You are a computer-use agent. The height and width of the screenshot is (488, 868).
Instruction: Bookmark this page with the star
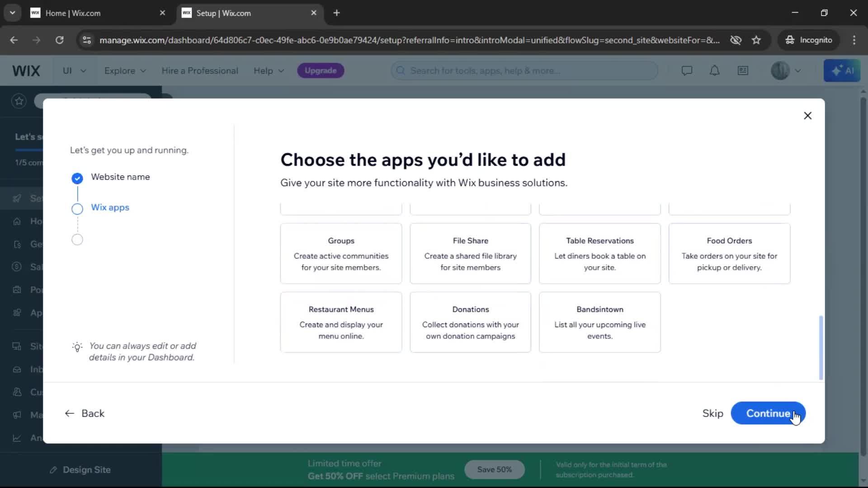coord(756,40)
